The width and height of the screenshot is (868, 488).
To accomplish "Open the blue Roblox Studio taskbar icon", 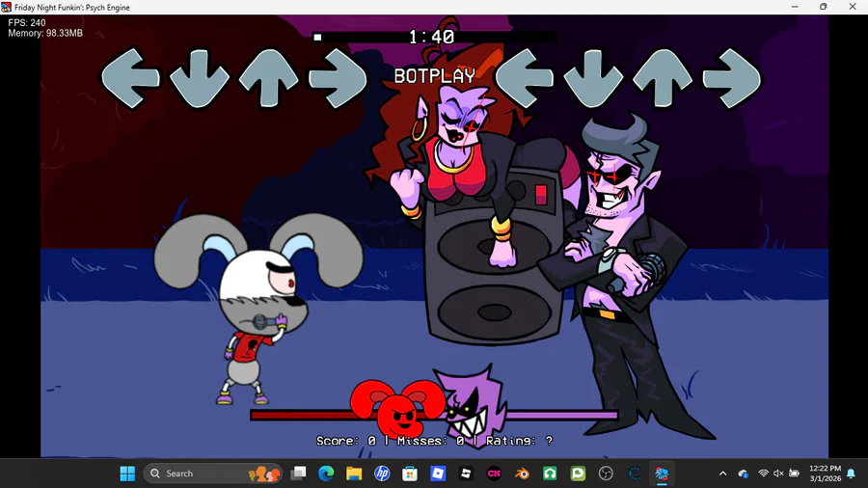I will (438, 474).
